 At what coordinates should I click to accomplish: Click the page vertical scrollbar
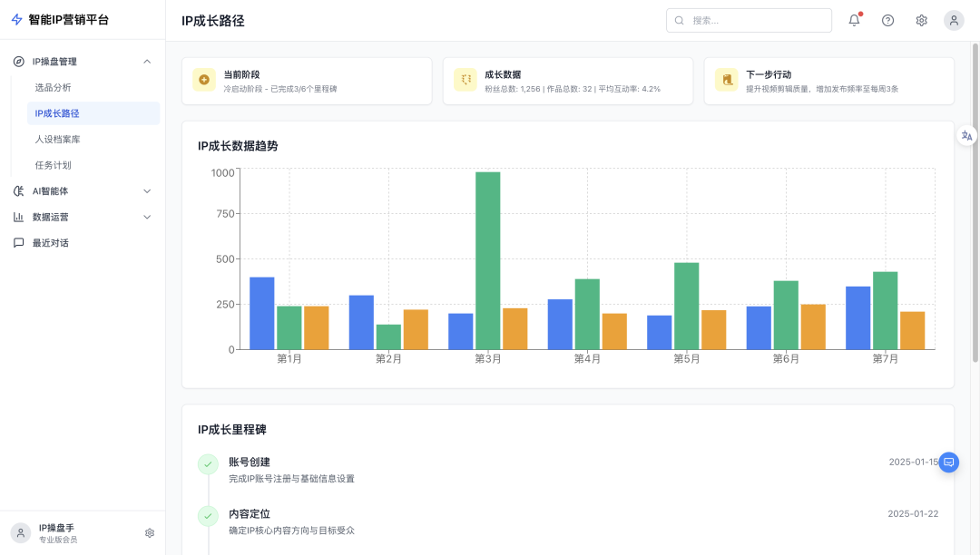(x=975, y=203)
